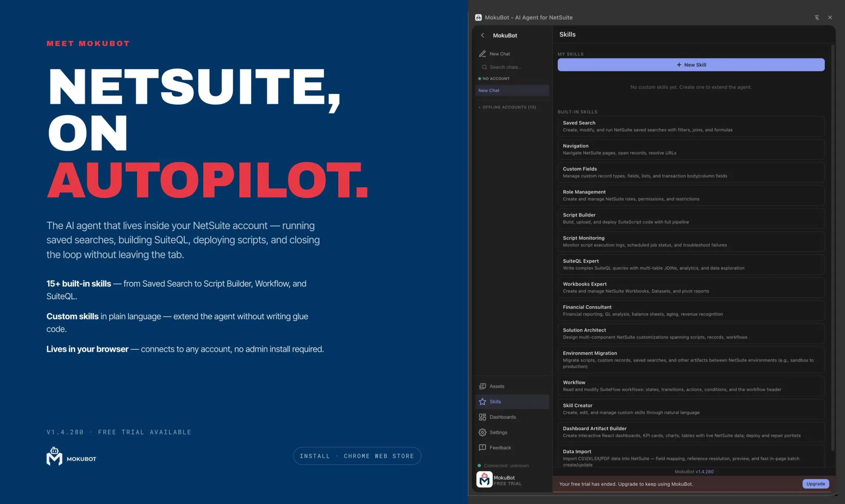Click the Search chats input field
Screen dimensions: 845x504
coord(514,67)
